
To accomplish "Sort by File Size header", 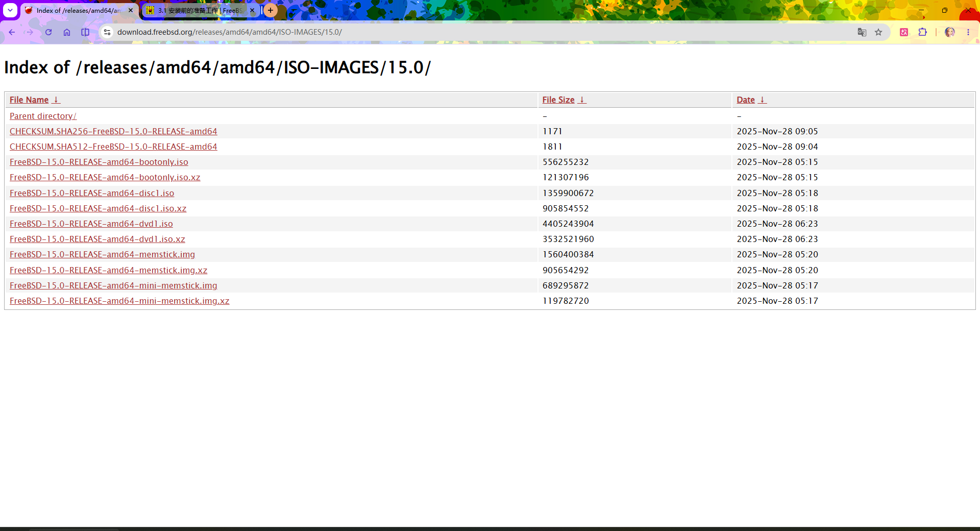I will [x=558, y=100].
